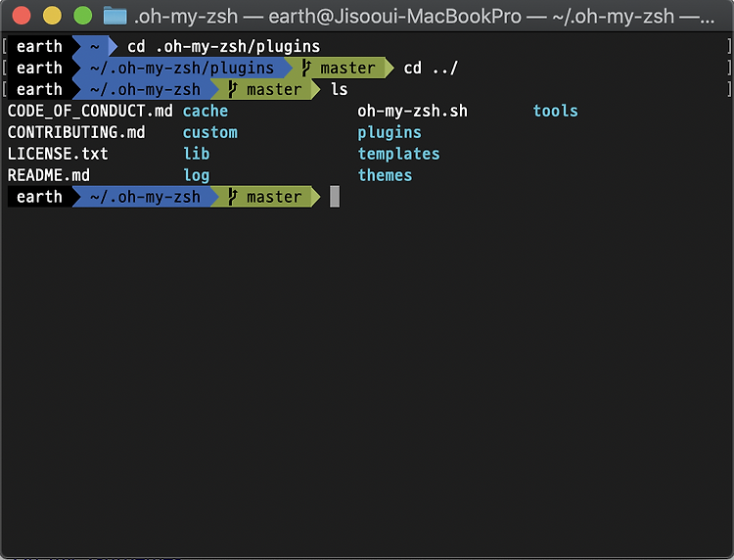Click the log directory name

click(x=196, y=176)
